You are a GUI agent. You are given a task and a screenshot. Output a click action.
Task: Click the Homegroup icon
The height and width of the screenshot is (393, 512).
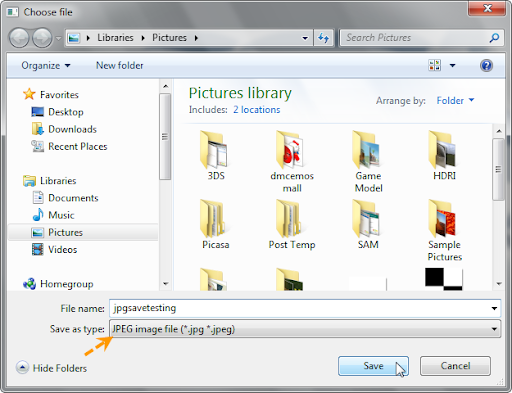[x=29, y=284]
